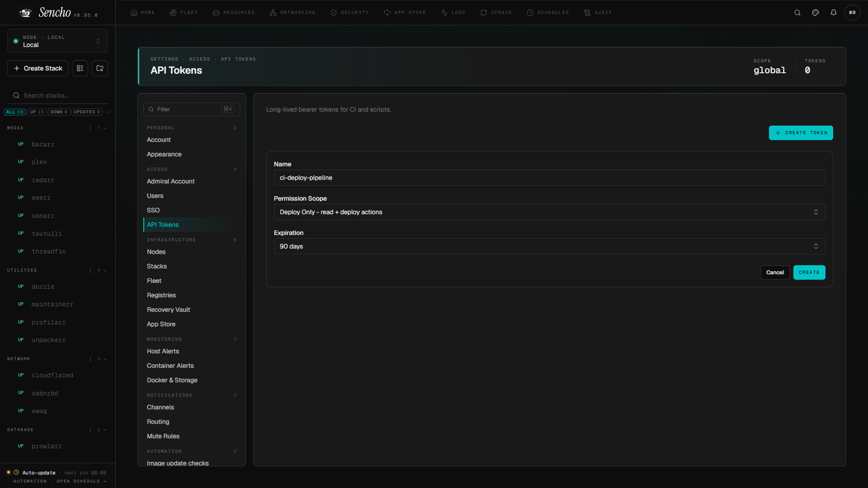Open the Node Local selector

click(x=57, y=41)
